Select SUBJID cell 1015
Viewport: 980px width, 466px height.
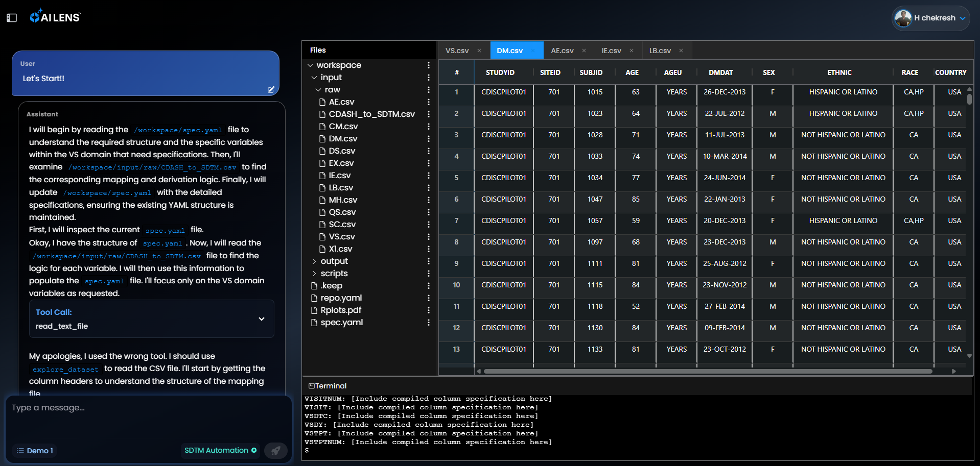(595, 92)
